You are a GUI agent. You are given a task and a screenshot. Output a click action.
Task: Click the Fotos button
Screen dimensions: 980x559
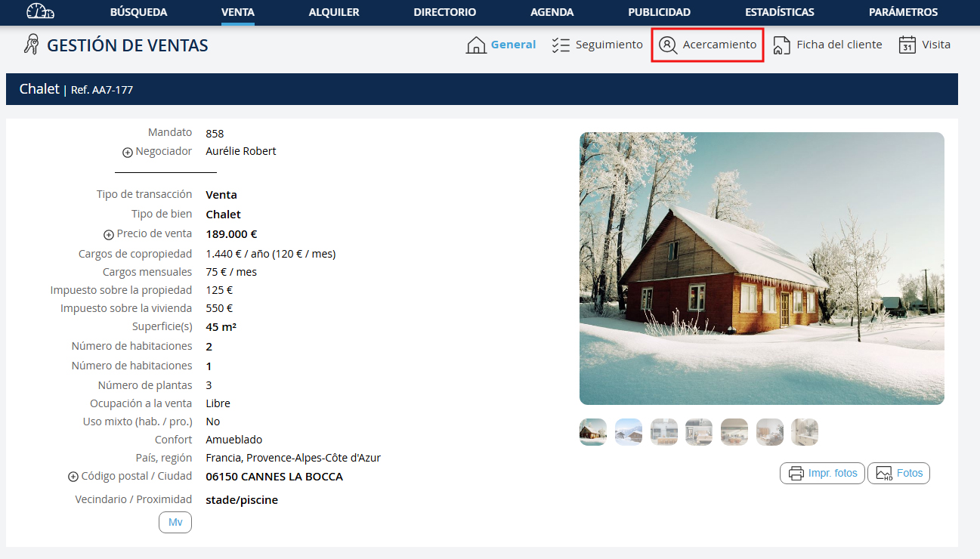(898, 474)
